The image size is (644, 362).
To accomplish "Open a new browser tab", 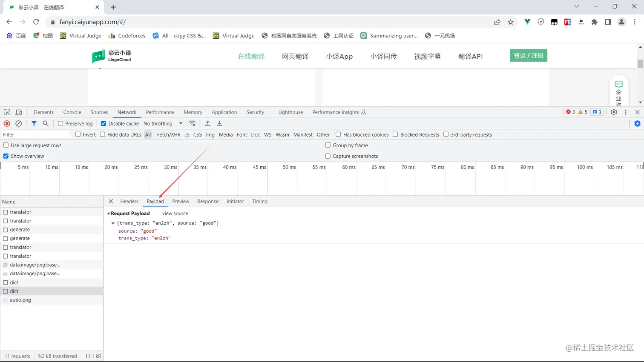I will [x=113, y=7].
